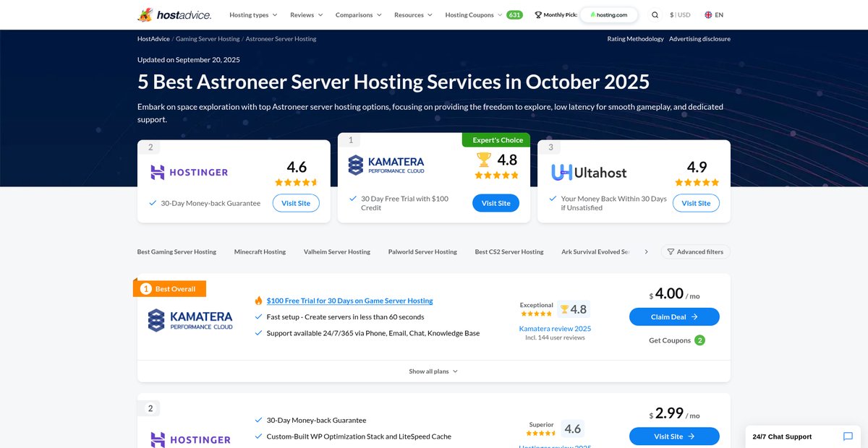Click the $4.00 / mo price
Image resolution: width=868 pixels, height=448 pixels.
[674, 294]
